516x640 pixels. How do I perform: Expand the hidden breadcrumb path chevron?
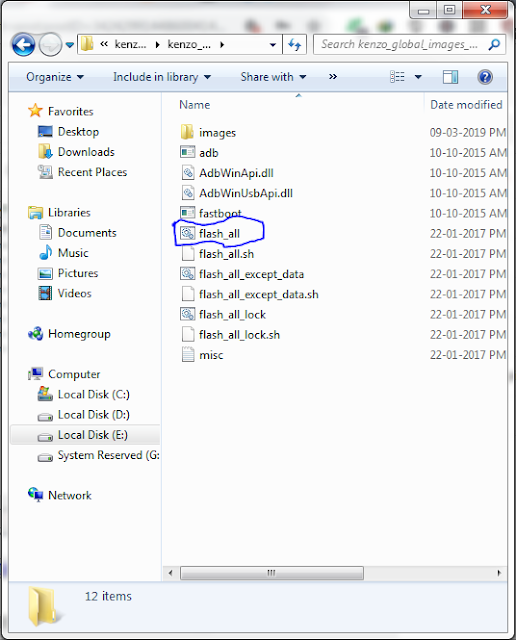coord(104,44)
